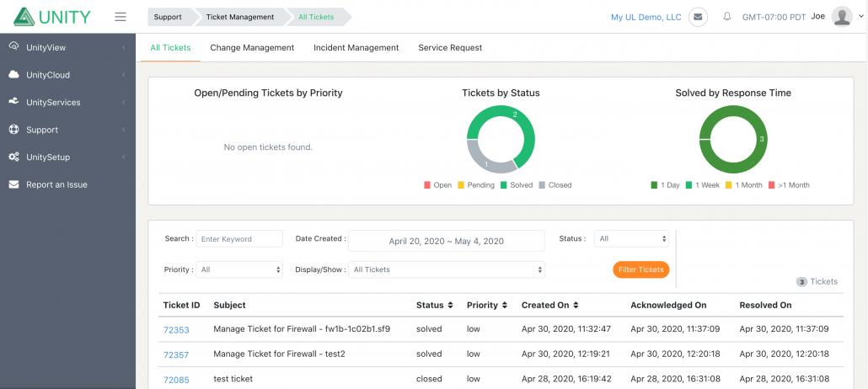868x389 pixels.
Task: Open the notifications bell
Action: pyautogui.click(x=726, y=17)
